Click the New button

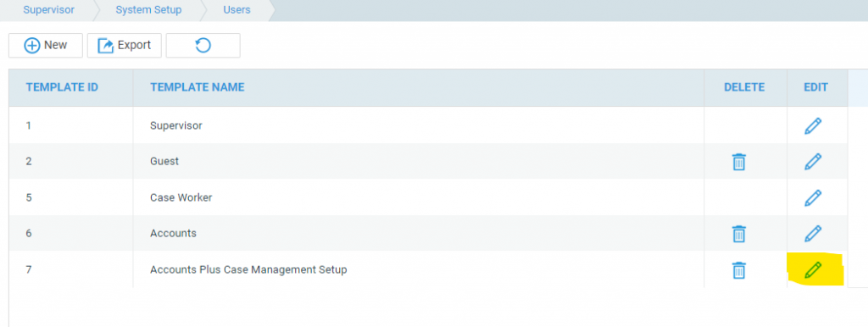[46, 46]
